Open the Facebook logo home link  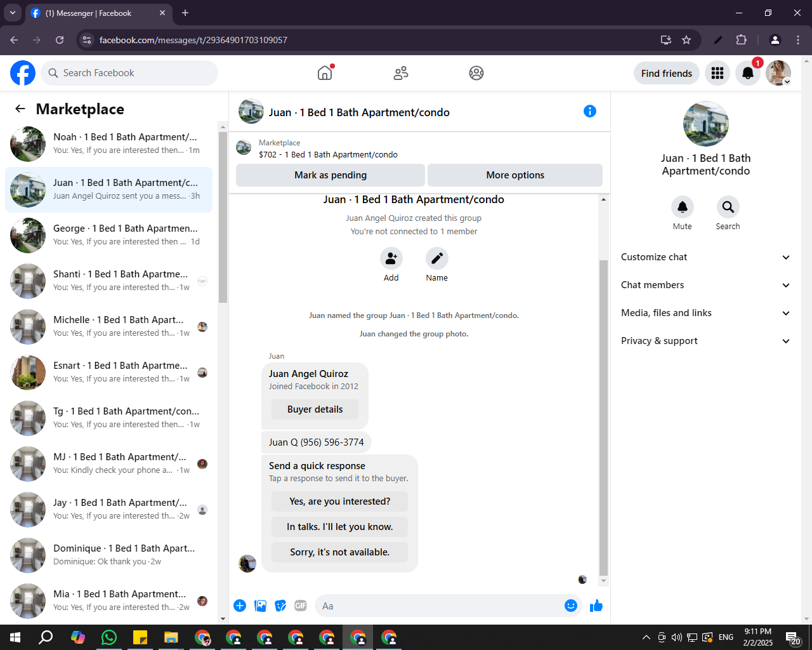point(23,73)
